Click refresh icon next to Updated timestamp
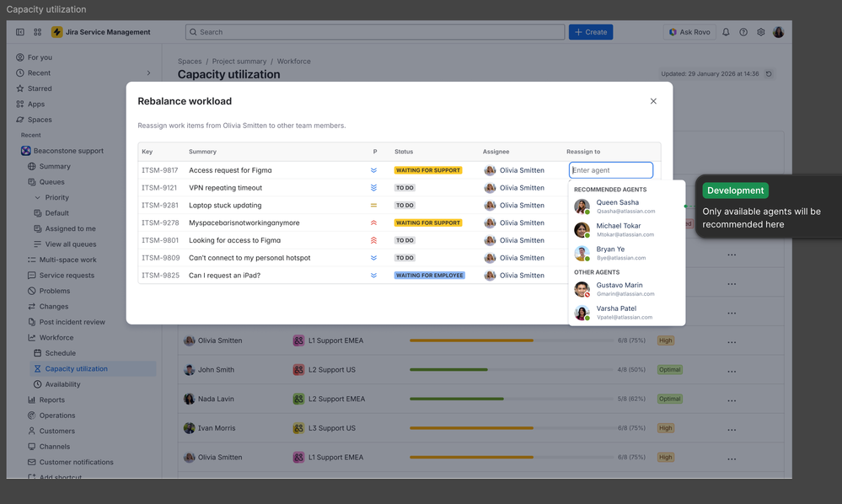842x504 pixels. (769, 74)
